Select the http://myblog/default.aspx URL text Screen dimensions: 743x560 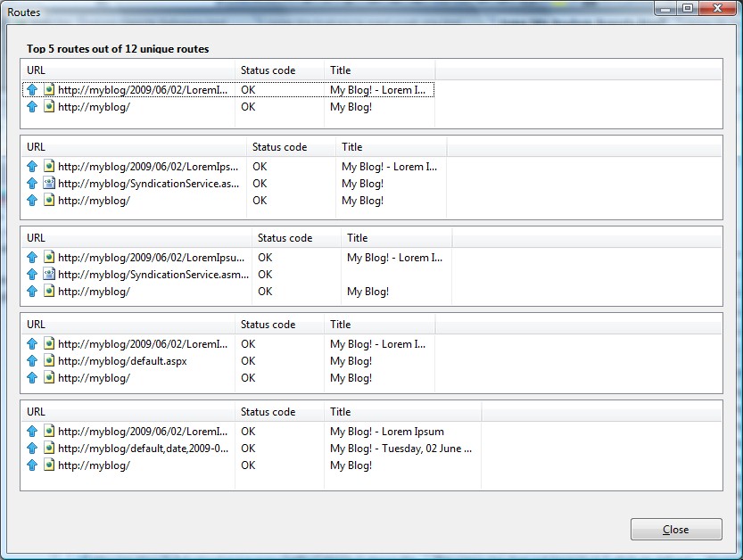[122, 361]
